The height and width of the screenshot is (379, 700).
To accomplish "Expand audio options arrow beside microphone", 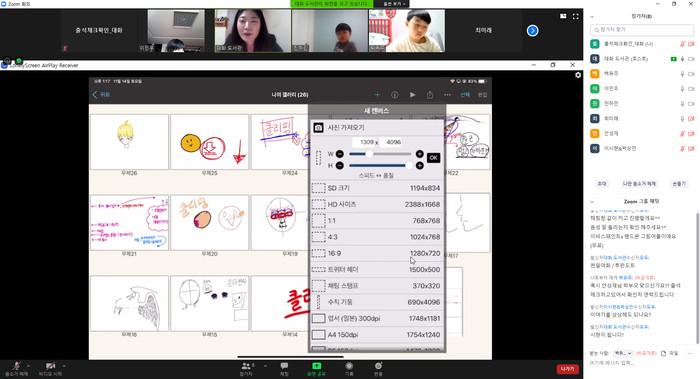I will (29, 366).
